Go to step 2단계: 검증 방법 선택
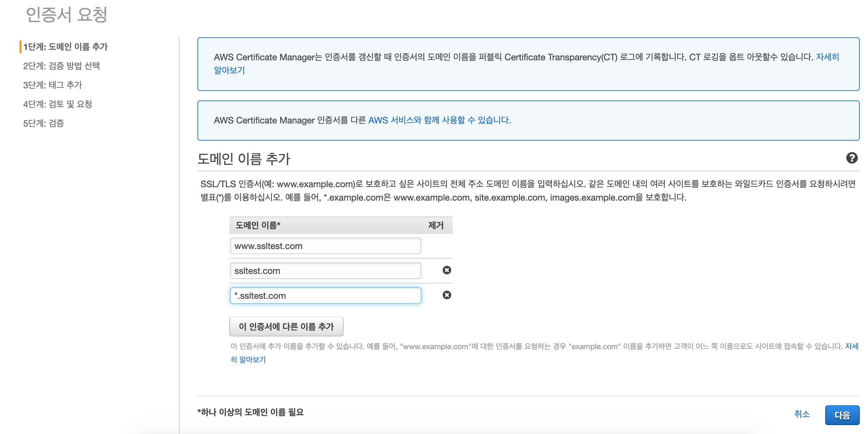The width and height of the screenshot is (868, 434). click(61, 66)
